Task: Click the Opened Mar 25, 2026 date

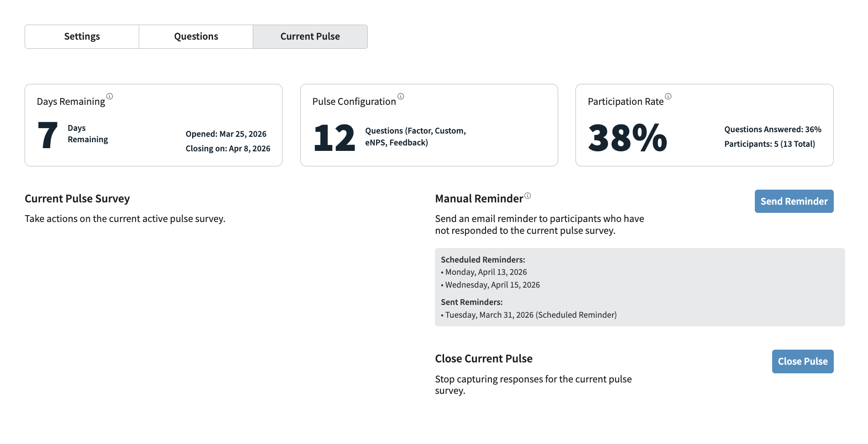Action: [226, 134]
